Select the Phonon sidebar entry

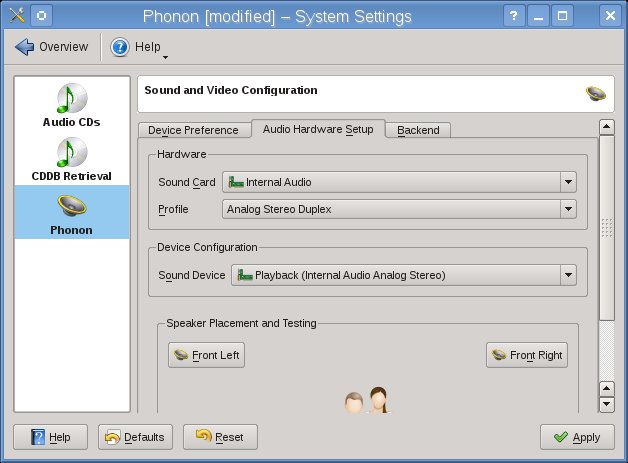72,212
